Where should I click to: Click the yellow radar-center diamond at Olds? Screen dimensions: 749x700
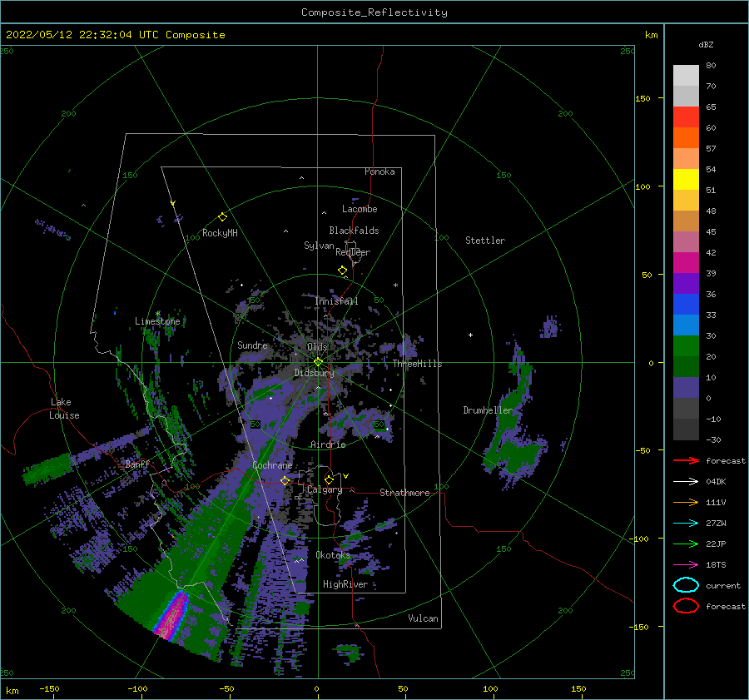click(318, 362)
